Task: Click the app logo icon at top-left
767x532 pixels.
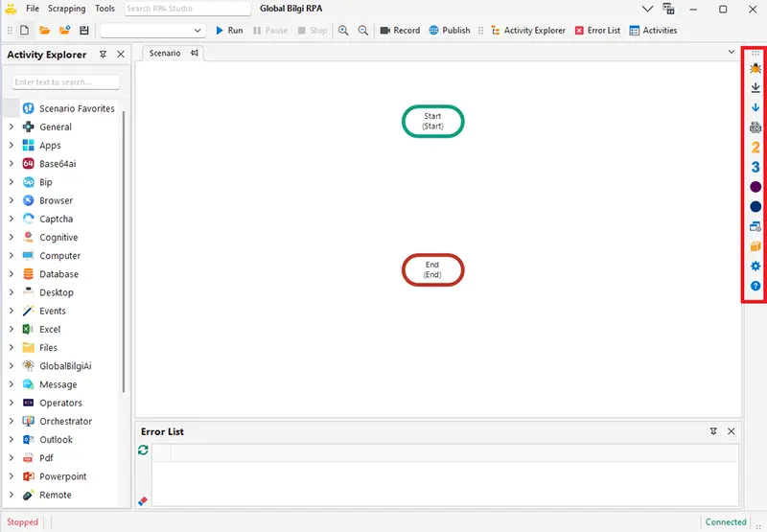Action: 11,9
